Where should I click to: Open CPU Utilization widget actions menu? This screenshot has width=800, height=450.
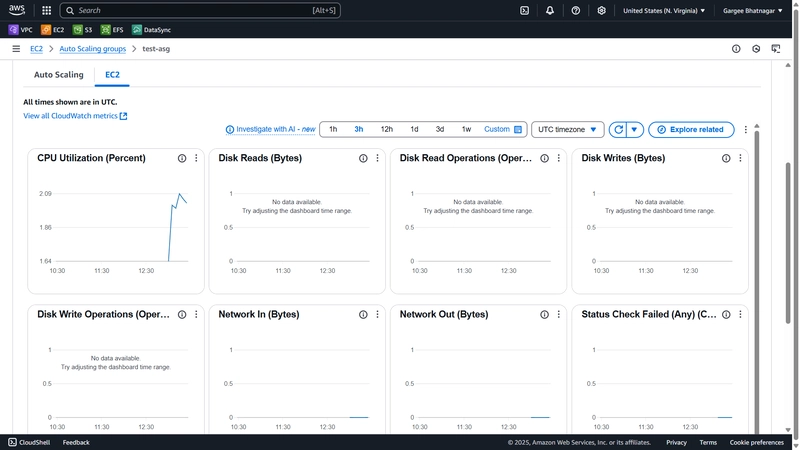click(x=196, y=158)
